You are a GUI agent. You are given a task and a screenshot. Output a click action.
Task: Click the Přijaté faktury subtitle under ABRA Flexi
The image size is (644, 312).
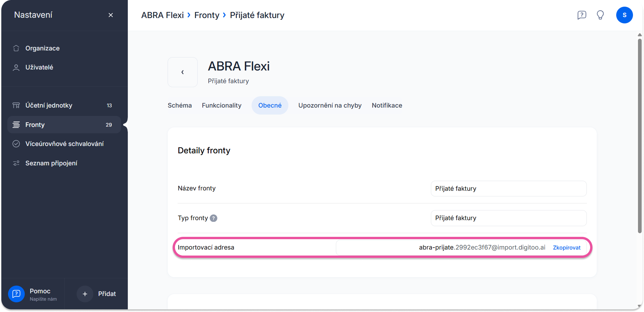tap(228, 81)
